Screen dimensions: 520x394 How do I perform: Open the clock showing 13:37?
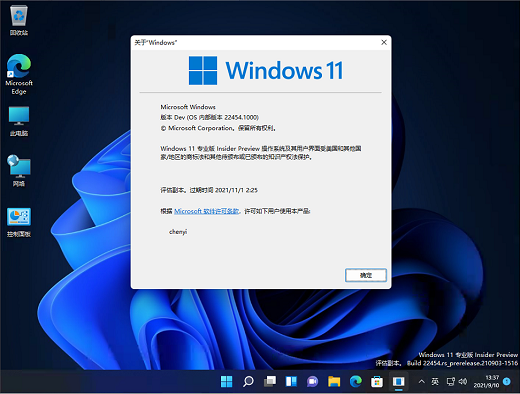(x=486, y=381)
